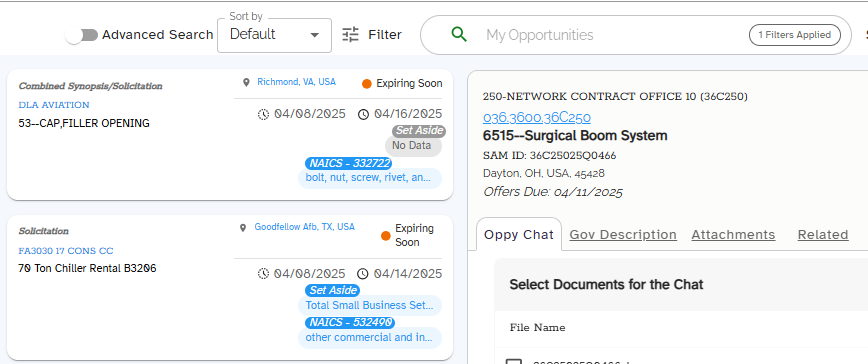Open the 036.3600.36C250 link
Image resolution: width=868 pixels, height=364 pixels.
coord(536,117)
